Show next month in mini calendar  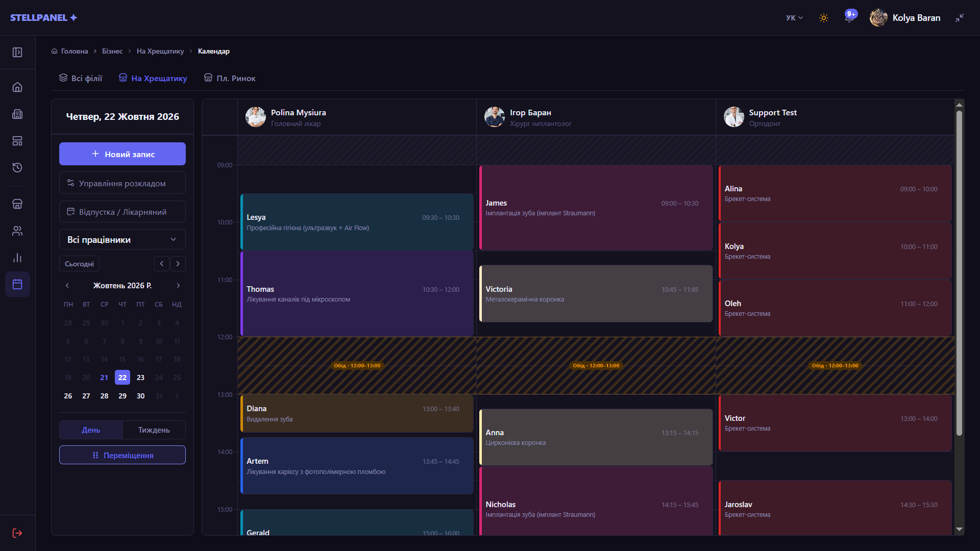(x=178, y=286)
